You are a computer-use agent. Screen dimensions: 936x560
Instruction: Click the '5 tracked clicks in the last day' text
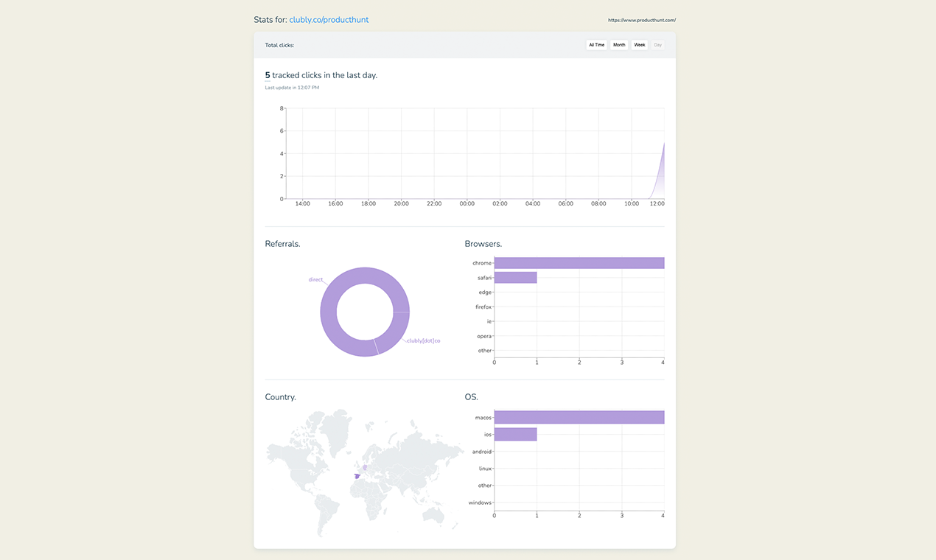321,75
